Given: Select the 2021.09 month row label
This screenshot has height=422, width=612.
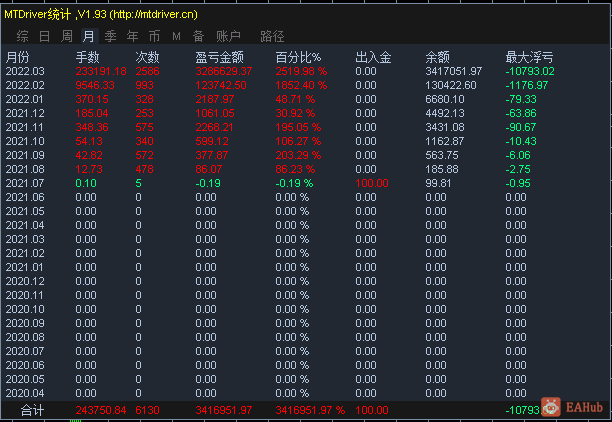Looking at the screenshot, I should tap(25, 155).
